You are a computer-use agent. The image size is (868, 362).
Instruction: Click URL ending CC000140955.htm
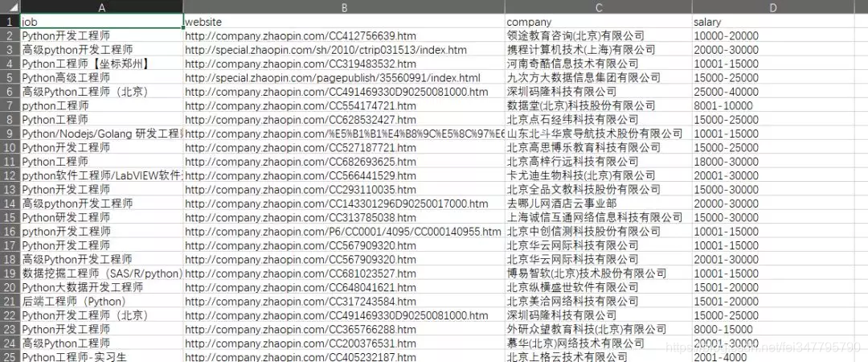click(x=344, y=231)
